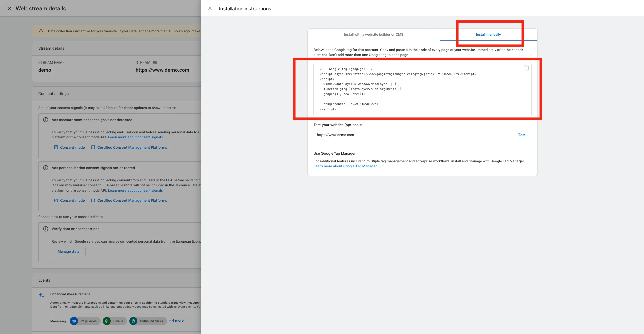Screen dimensions: 644x334
Task: Close the Web stream details panel
Action: (10, 8)
